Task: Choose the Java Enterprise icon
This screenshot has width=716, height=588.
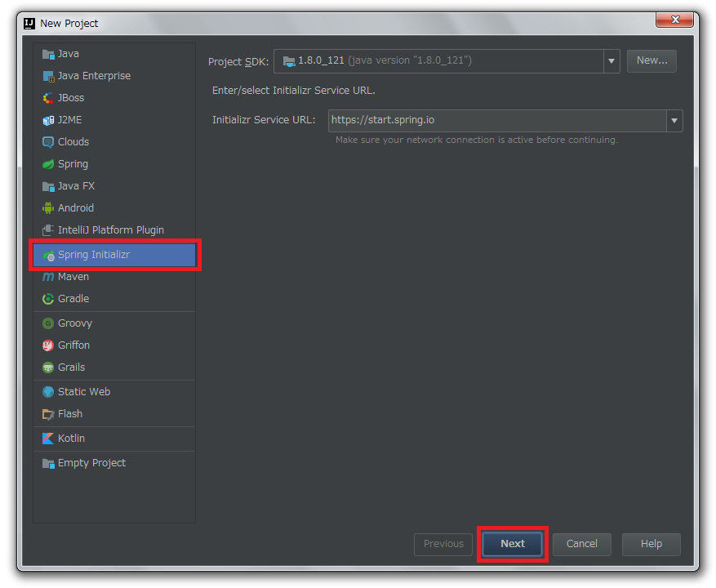Action: click(48, 76)
